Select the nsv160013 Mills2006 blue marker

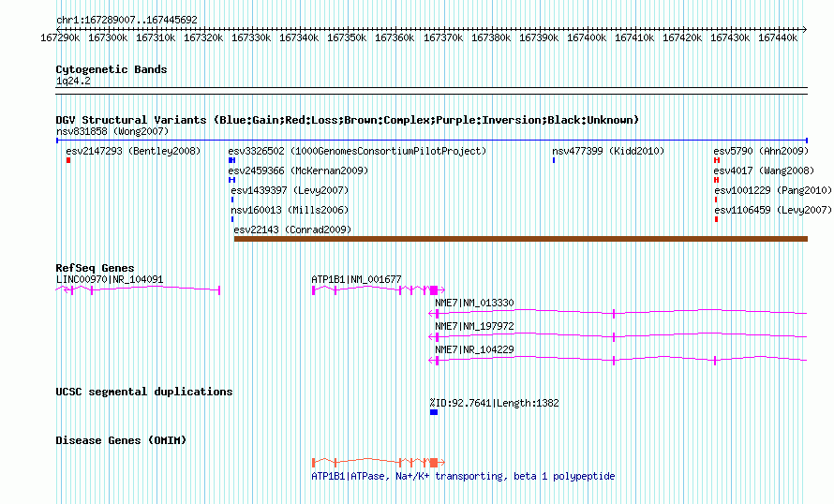(232, 219)
